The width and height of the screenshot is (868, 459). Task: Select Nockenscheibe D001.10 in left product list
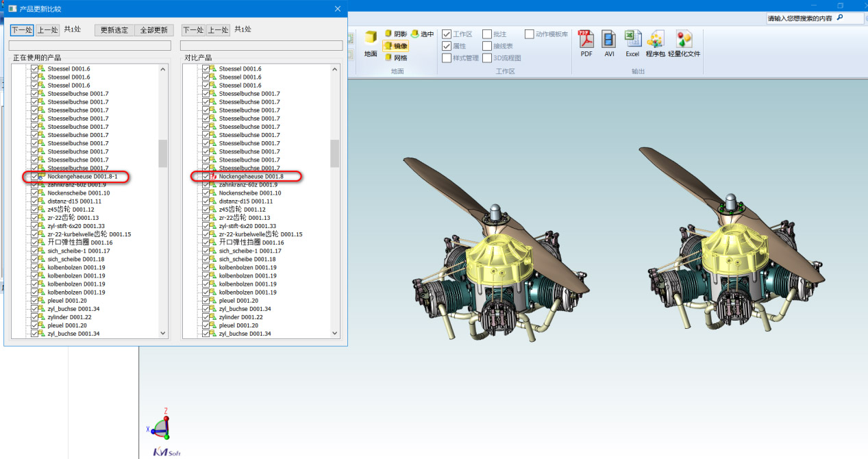tap(78, 193)
